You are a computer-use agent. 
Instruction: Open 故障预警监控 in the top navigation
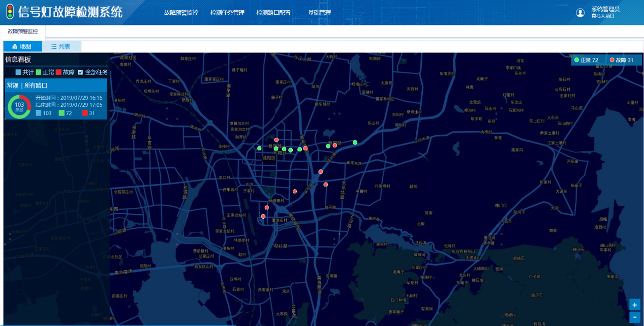pyautogui.click(x=181, y=13)
